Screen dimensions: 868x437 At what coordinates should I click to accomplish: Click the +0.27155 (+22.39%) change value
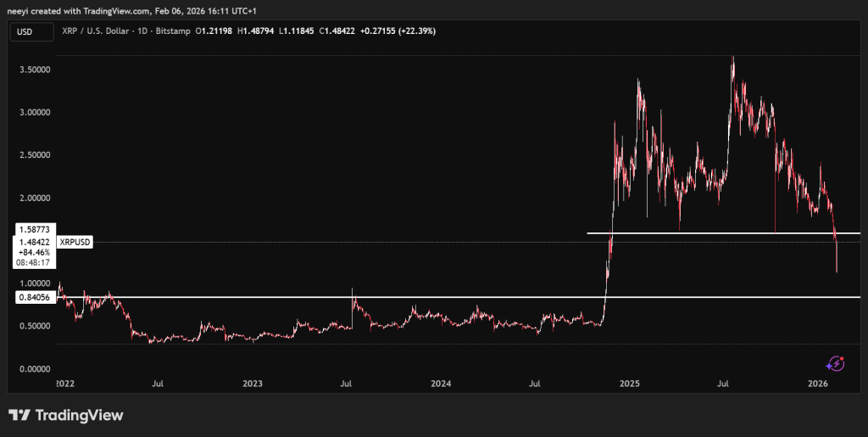click(400, 32)
